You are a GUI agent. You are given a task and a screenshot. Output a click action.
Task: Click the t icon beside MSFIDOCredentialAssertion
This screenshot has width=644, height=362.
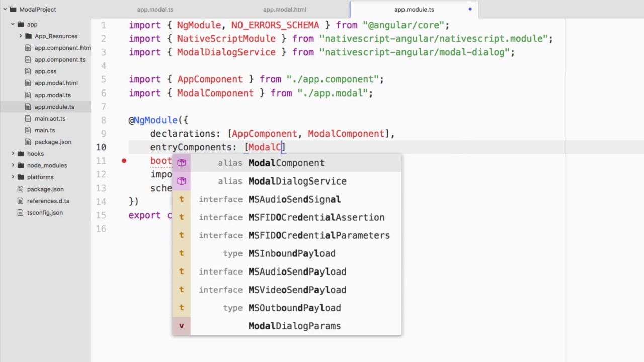[181, 217]
